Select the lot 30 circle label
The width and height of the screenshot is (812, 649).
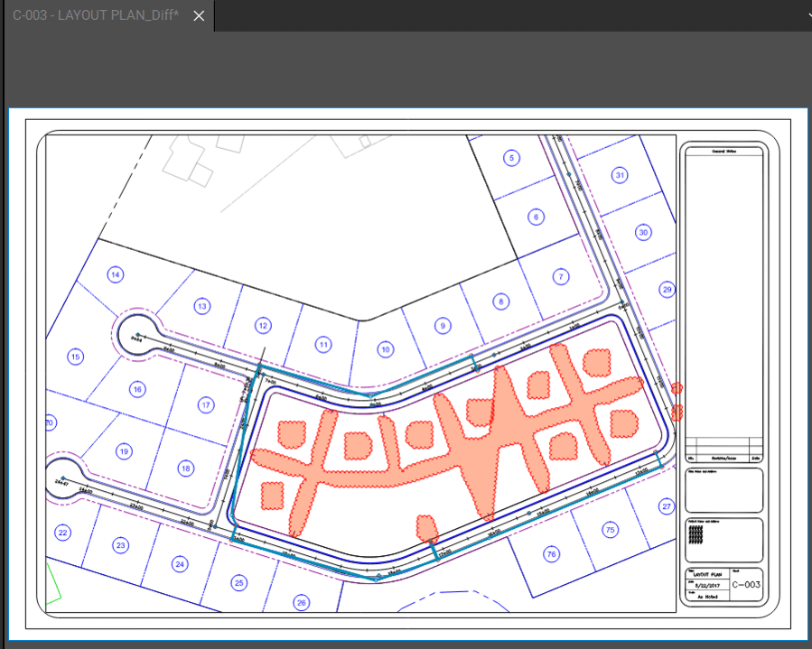[x=643, y=232]
